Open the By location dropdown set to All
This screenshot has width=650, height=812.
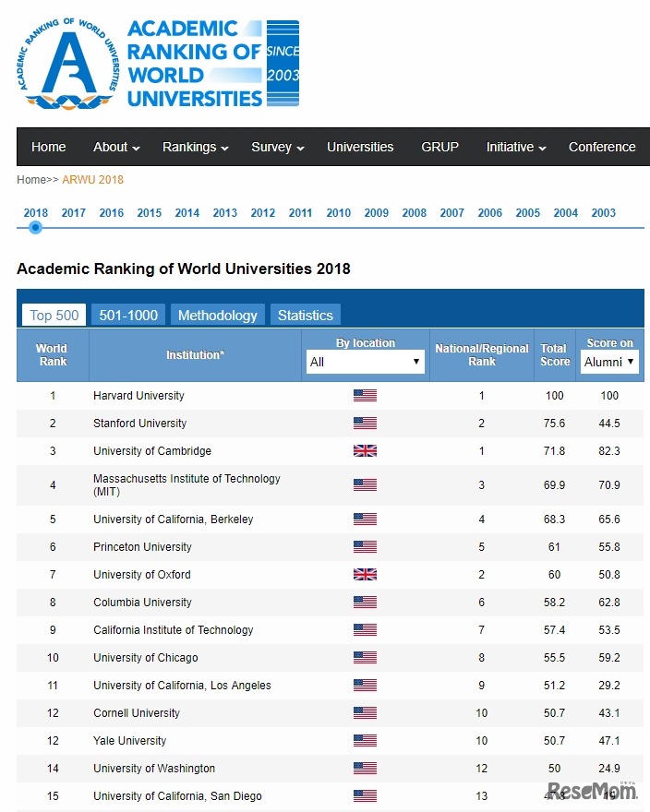click(x=365, y=362)
